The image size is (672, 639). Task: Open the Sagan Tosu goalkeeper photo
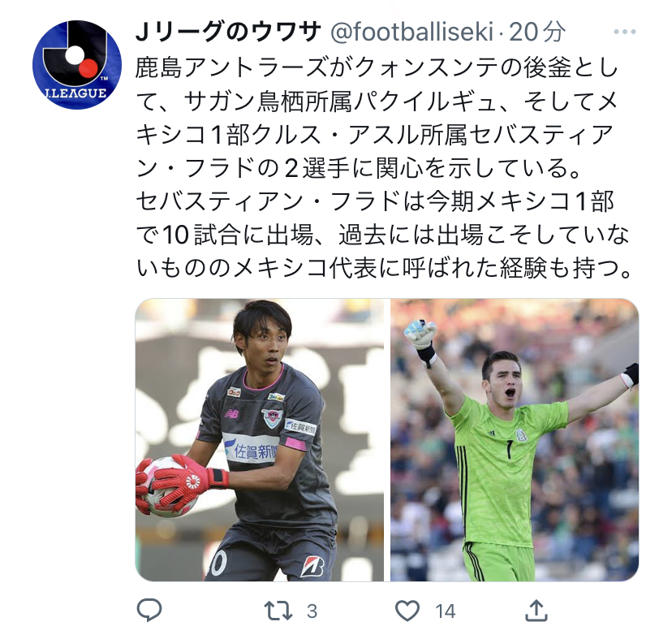click(x=259, y=440)
